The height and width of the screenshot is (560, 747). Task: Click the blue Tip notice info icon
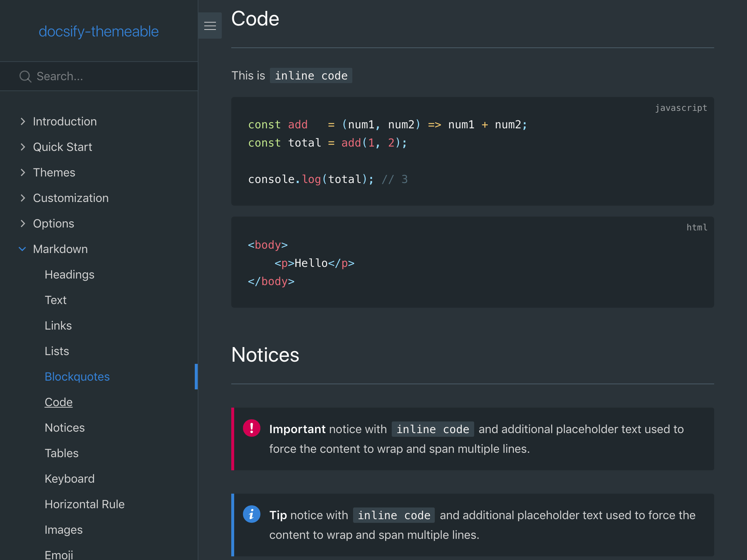[x=252, y=514]
